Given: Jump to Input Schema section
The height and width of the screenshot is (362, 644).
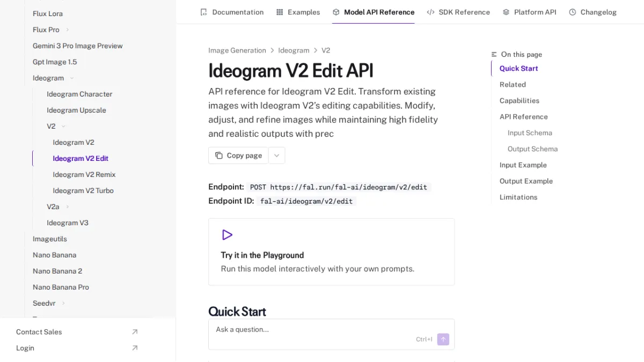Looking at the screenshot, I should pyautogui.click(x=530, y=132).
